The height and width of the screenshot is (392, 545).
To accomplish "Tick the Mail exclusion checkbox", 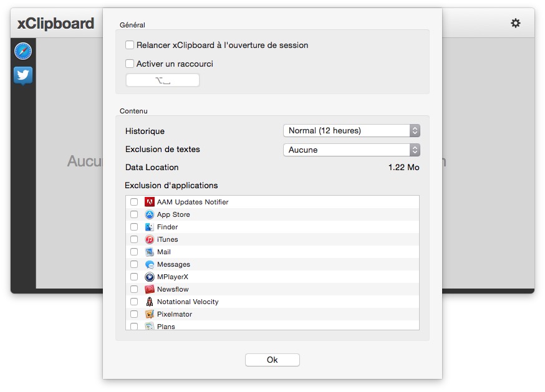I will [134, 252].
